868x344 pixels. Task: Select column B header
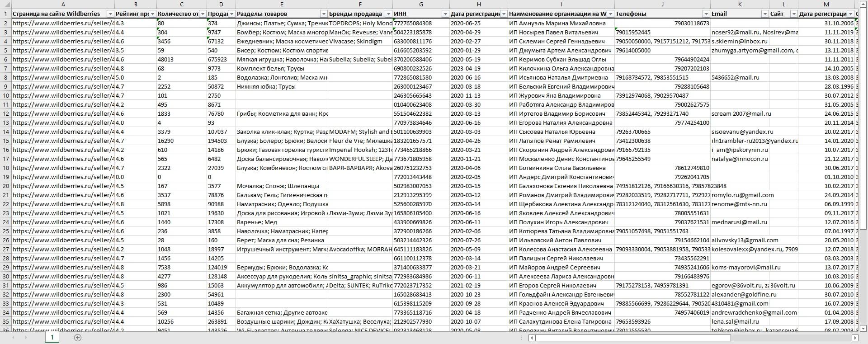pos(136,5)
